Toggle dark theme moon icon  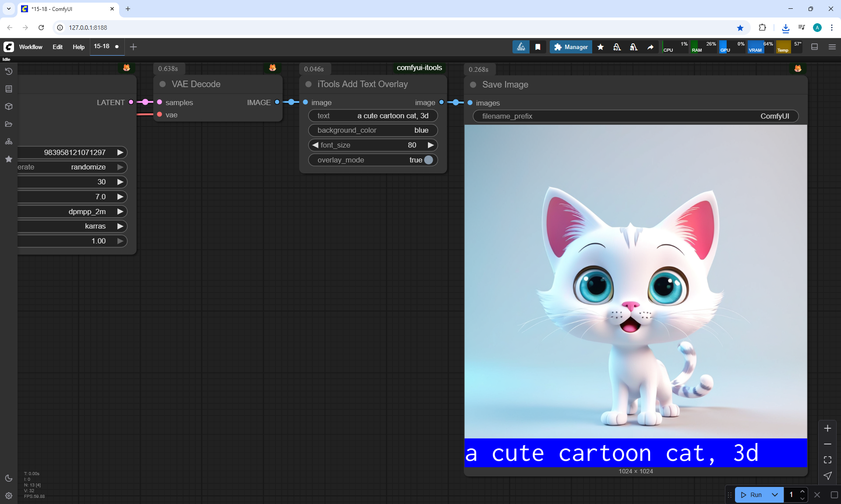pyautogui.click(x=8, y=478)
